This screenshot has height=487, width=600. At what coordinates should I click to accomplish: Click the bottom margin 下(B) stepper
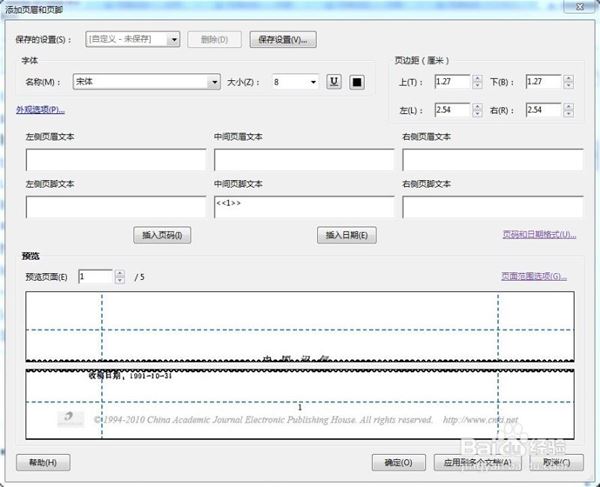pyautogui.click(x=567, y=81)
